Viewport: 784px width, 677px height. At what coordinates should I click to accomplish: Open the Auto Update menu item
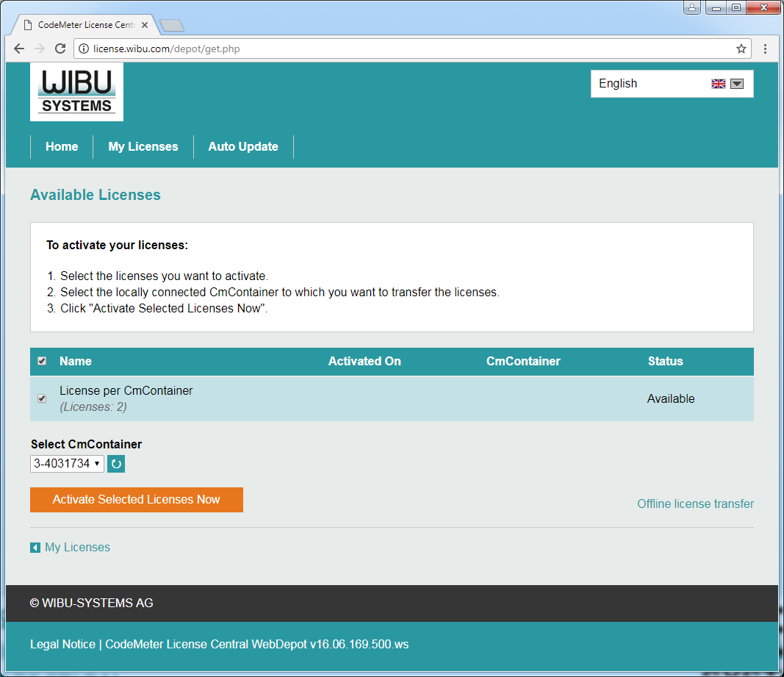tap(243, 146)
